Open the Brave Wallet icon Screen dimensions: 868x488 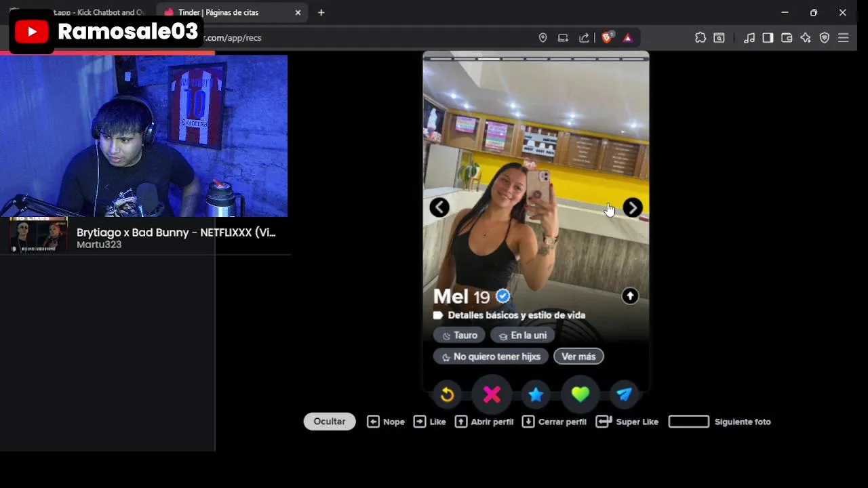point(787,38)
